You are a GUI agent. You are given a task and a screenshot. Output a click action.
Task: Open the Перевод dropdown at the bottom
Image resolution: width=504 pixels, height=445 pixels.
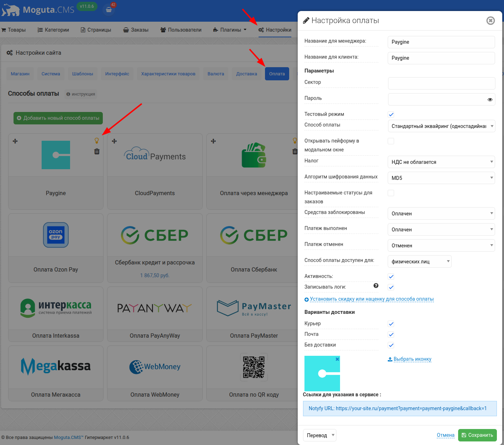pos(319,435)
